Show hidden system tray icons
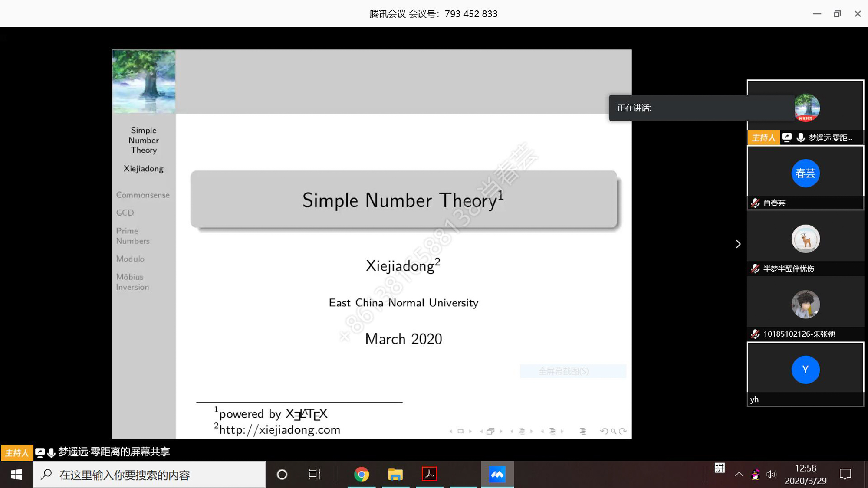Image resolution: width=868 pixels, height=488 pixels. click(739, 474)
